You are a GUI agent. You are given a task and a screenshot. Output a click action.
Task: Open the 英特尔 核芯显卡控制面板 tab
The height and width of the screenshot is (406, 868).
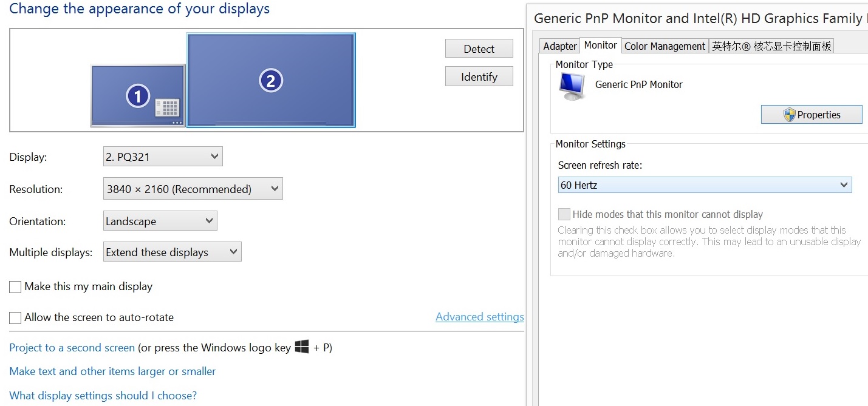(x=771, y=46)
